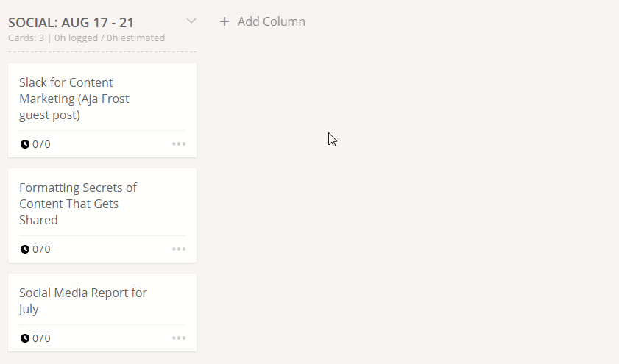The image size is (619, 364).
Task: Click the Add Column label
Action: click(272, 21)
